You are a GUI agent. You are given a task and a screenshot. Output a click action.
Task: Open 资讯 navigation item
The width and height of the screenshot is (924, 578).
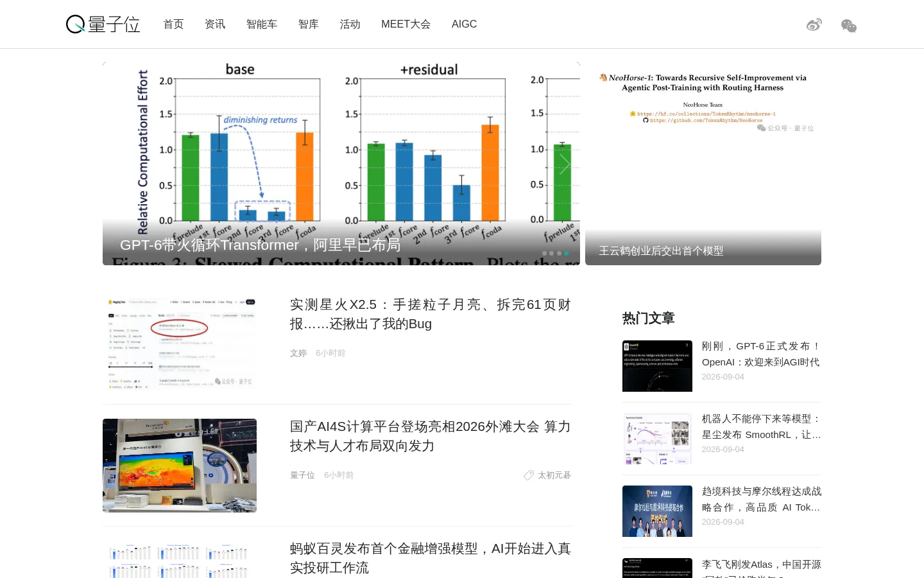coord(215,24)
